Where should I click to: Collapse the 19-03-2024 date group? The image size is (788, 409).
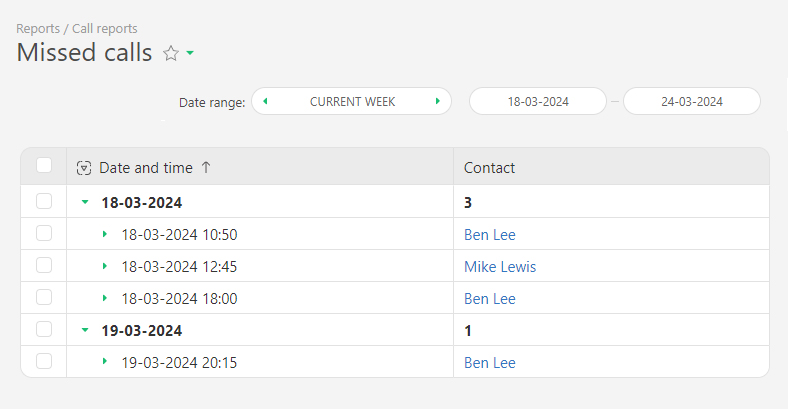85,330
